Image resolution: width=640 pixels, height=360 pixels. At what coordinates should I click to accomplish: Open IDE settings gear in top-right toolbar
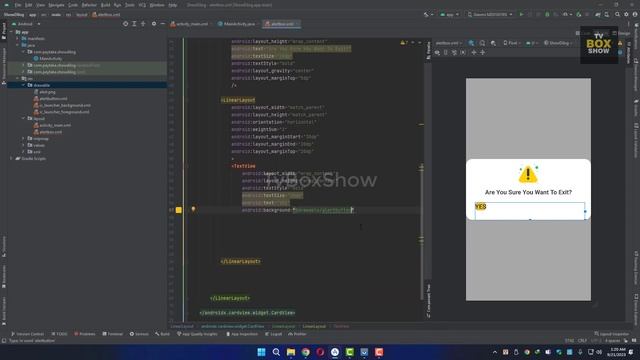tap(626, 14)
